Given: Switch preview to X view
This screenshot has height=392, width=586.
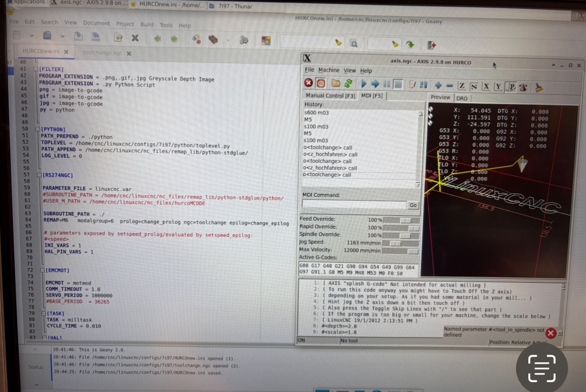Looking at the screenshot, I should 486,86.
